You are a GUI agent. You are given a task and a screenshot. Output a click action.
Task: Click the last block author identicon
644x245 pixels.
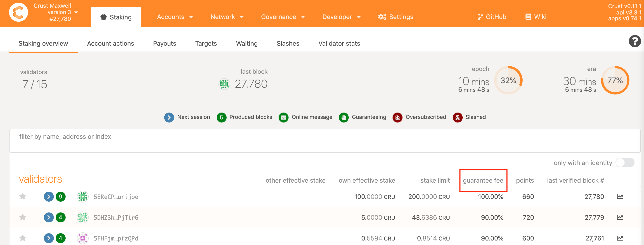[224, 84]
